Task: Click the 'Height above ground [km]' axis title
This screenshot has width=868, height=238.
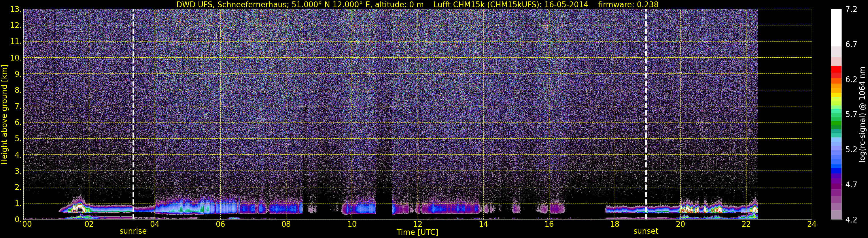Action: tap(4, 114)
